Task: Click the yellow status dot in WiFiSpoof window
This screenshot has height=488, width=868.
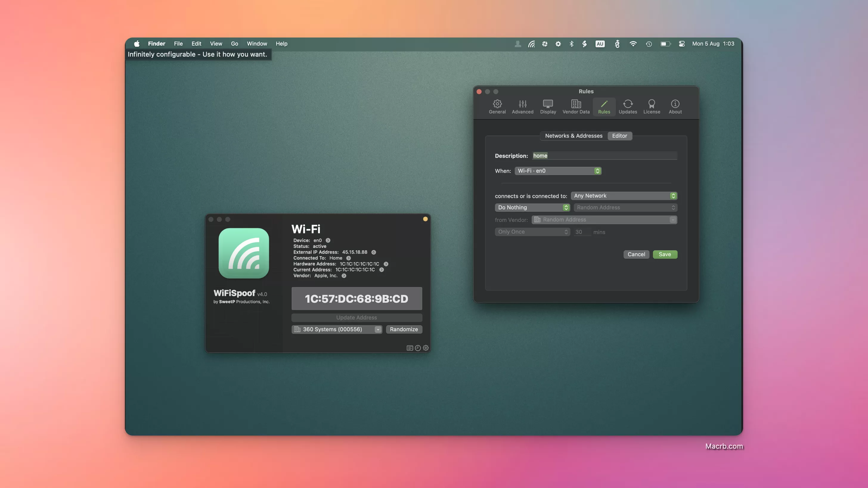Action: click(425, 219)
